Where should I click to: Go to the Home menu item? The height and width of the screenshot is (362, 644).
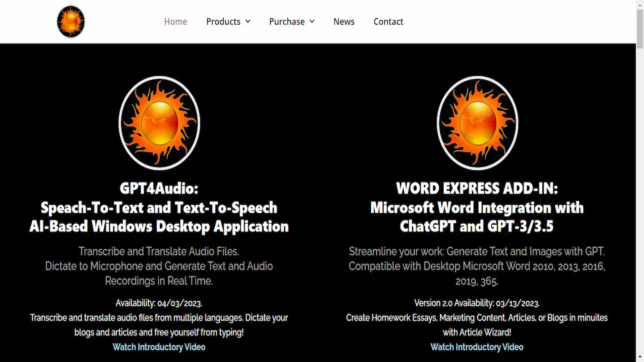pos(175,22)
